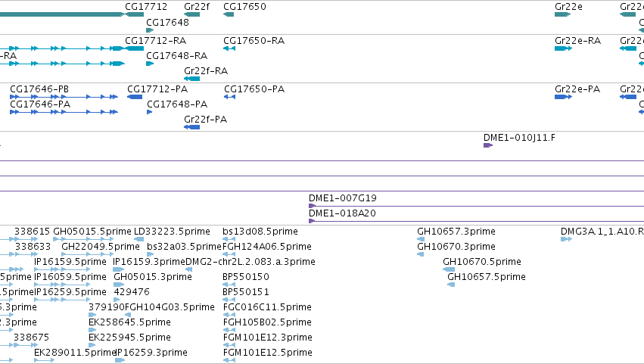Open the CG17712-RA transcript label
644x364 pixels.
155,41
